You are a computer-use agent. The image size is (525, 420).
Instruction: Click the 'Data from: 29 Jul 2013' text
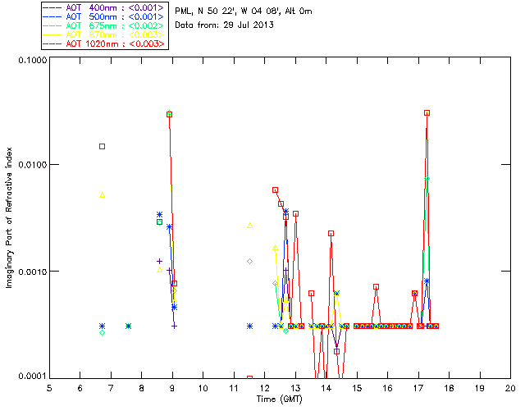coord(224,25)
